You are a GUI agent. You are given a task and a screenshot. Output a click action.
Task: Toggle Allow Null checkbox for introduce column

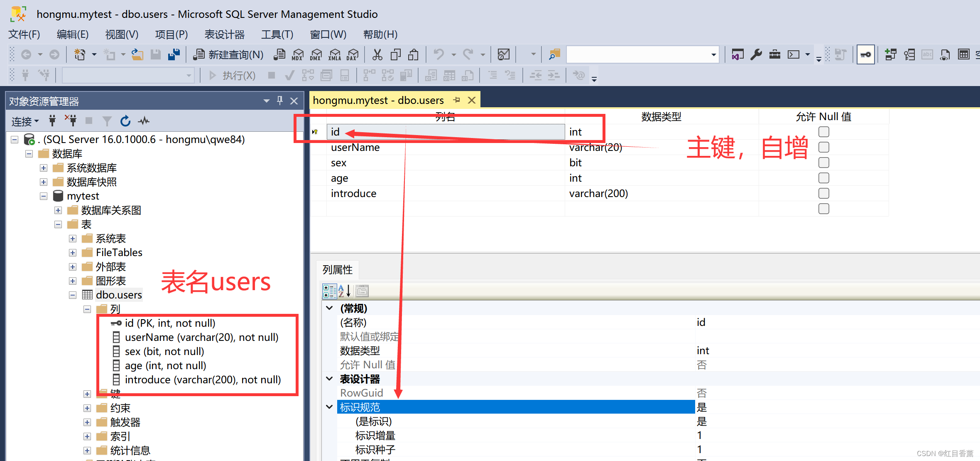(823, 193)
